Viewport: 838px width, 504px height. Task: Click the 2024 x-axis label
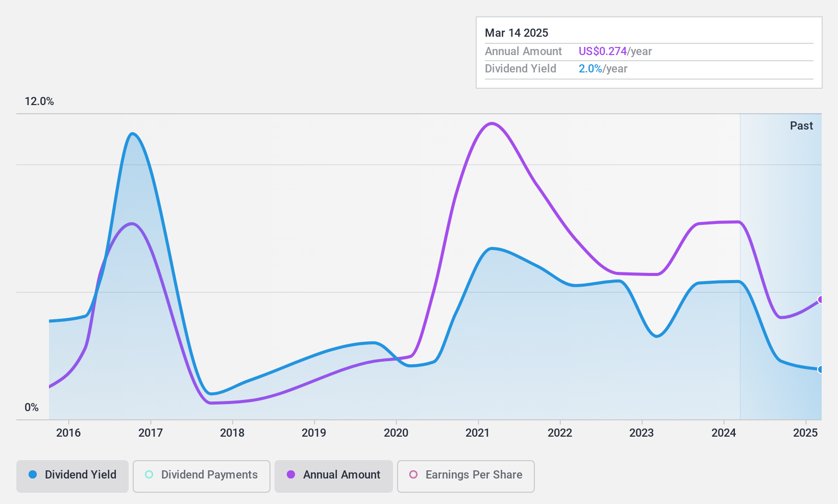(724, 433)
